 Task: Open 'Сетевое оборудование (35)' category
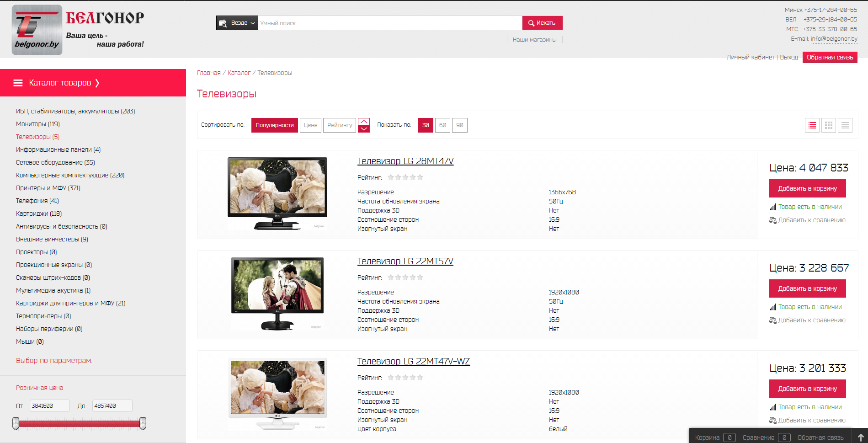click(x=56, y=162)
